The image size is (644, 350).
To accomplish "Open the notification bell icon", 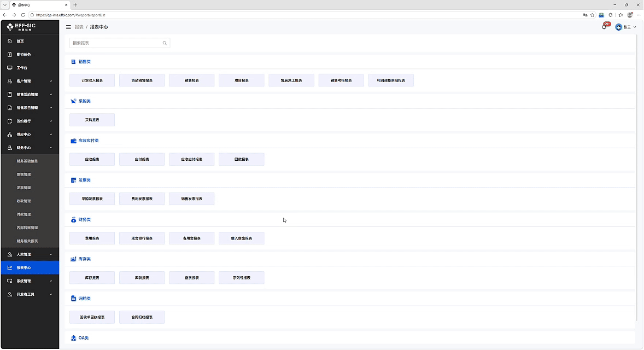I will [604, 27].
